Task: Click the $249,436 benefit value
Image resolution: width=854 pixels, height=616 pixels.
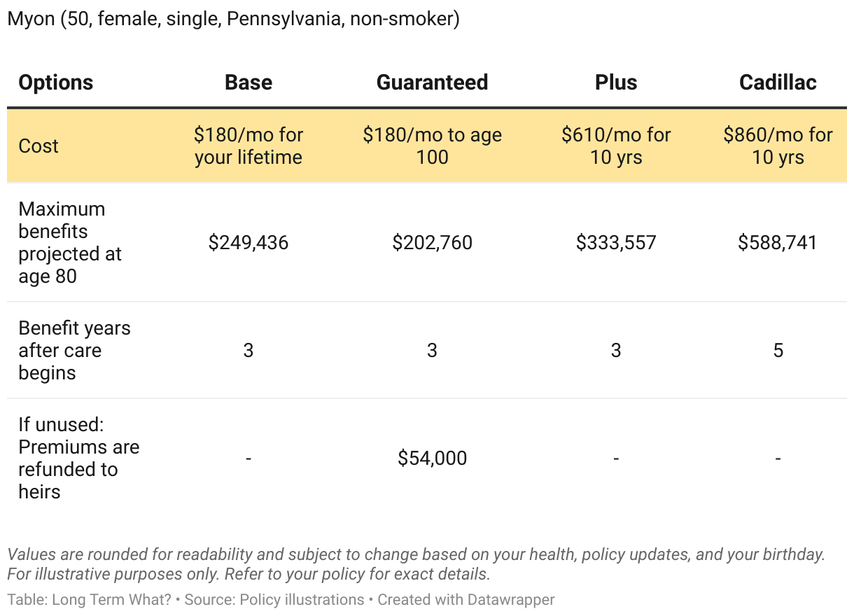Action: pos(248,243)
